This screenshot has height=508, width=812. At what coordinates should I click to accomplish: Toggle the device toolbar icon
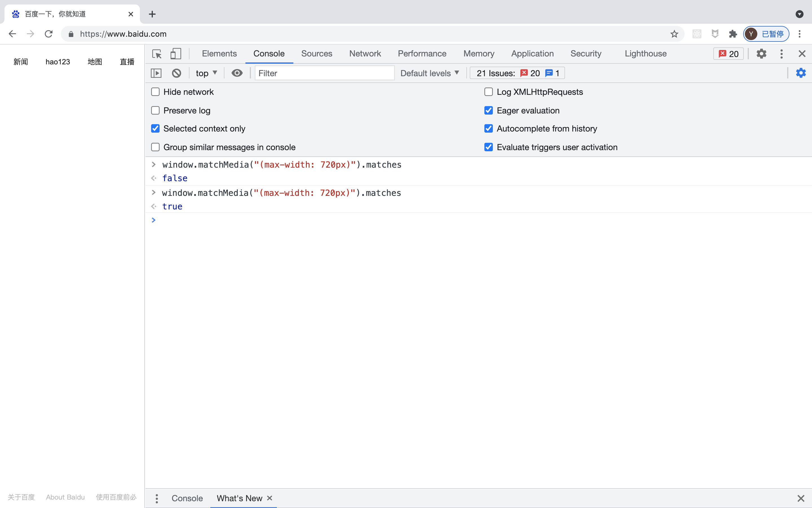(x=175, y=54)
